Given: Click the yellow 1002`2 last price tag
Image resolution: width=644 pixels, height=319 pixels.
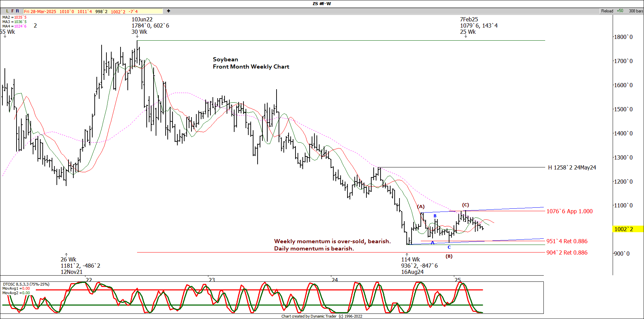Looking at the screenshot, I should (x=628, y=229).
